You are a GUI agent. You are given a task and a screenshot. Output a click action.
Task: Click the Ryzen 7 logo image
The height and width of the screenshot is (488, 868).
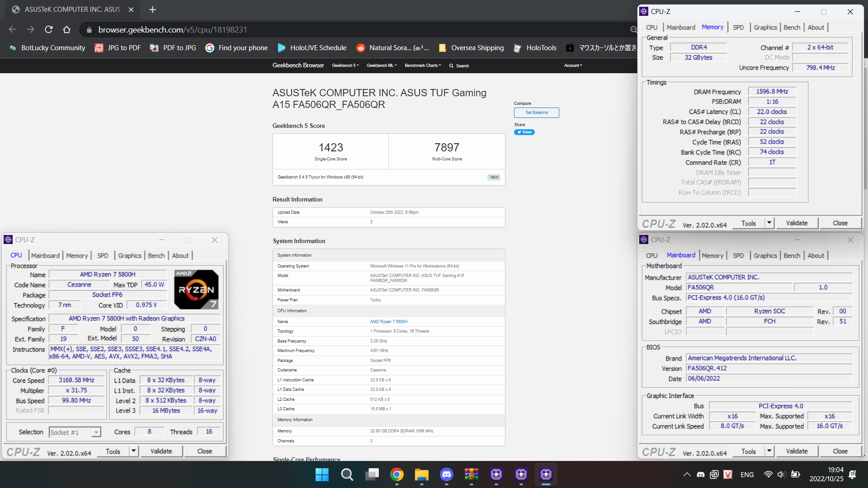(x=197, y=290)
